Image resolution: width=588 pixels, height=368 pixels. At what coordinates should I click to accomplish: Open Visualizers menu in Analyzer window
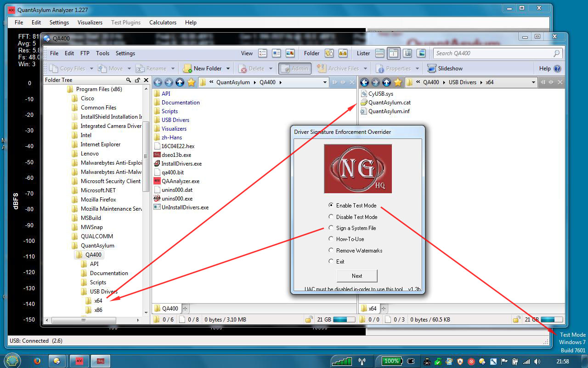[x=90, y=22]
